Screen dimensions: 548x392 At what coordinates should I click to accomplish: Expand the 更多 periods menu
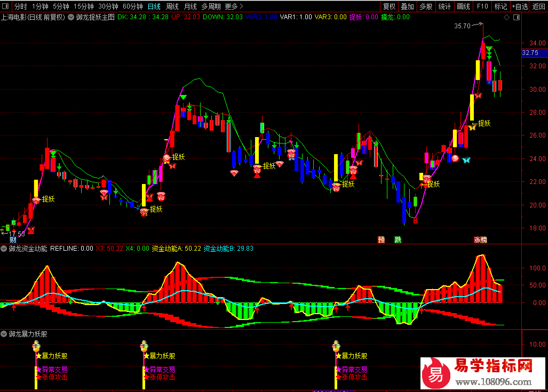coord(234,6)
